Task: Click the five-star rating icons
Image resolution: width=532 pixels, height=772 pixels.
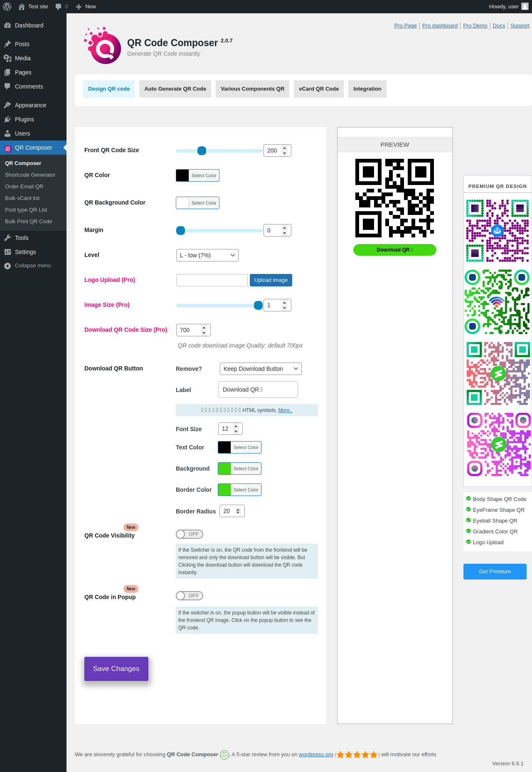Action: coord(357,755)
